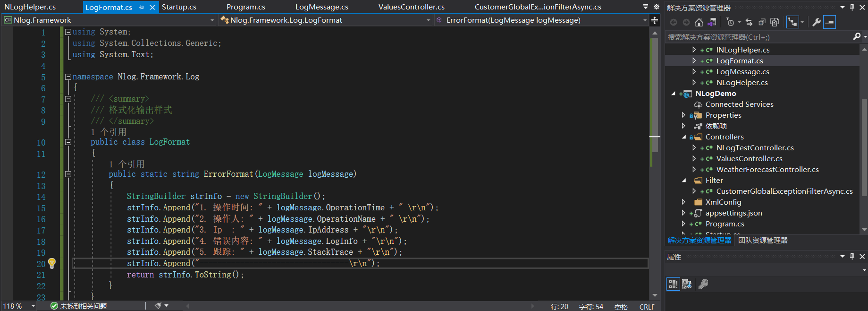Collapse the summary comment region
The image size is (868, 311).
tap(68, 99)
